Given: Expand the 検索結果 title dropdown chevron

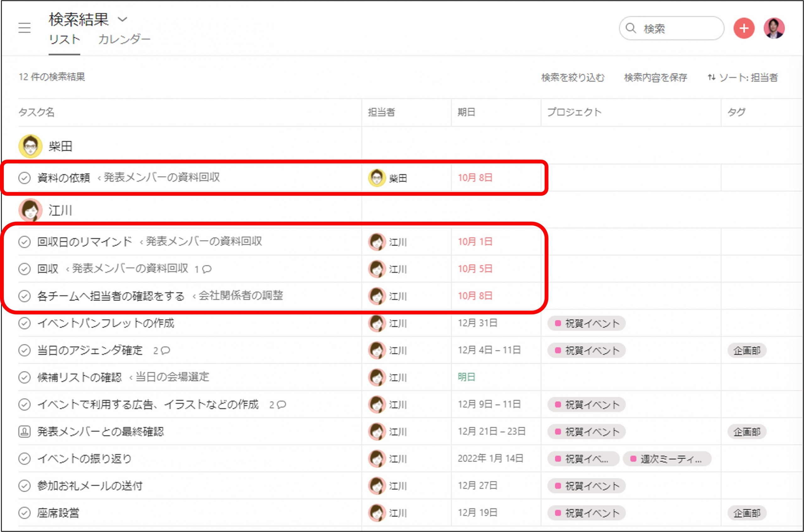Looking at the screenshot, I should click(x=122, y=19).
